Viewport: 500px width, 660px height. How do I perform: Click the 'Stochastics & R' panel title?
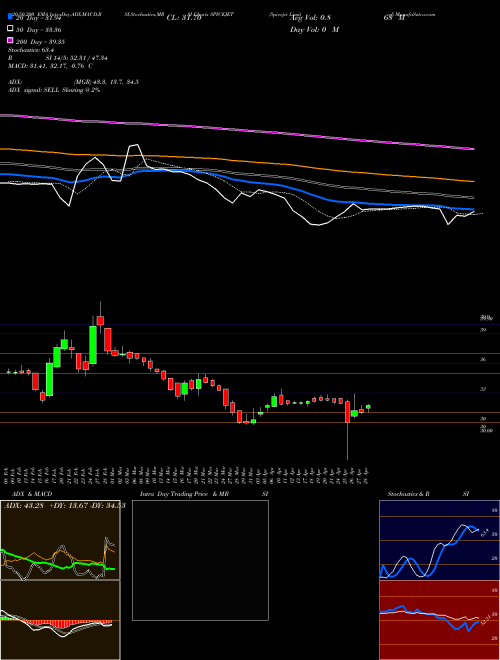click(408, 494)
